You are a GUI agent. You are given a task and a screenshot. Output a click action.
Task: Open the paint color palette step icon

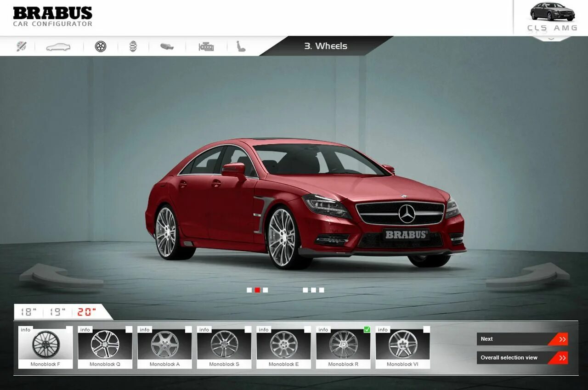click(x=22, y=46)
